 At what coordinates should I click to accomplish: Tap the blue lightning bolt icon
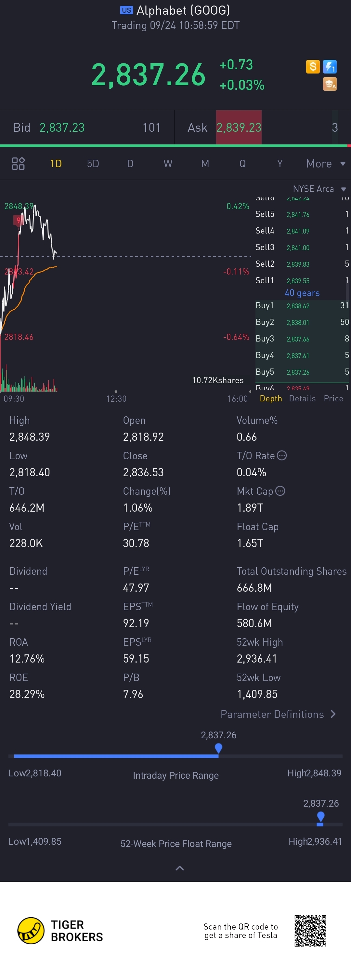click(x=330, y=67)
